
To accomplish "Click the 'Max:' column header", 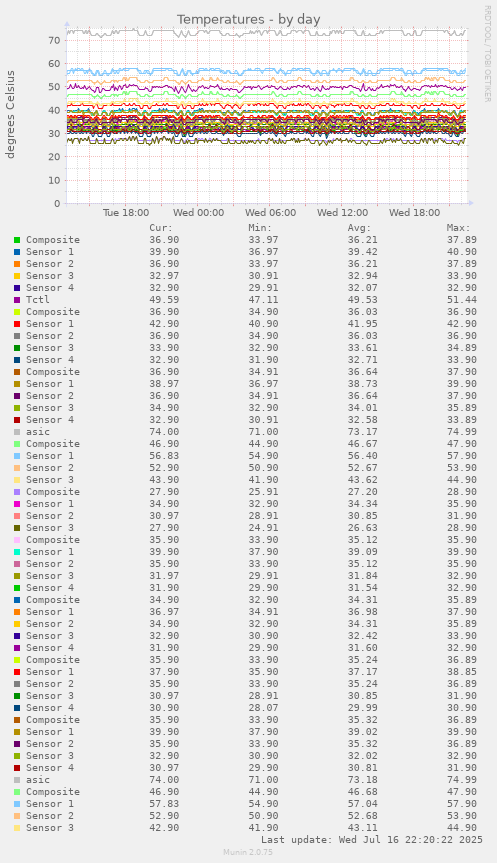I will tap(458, 228).
